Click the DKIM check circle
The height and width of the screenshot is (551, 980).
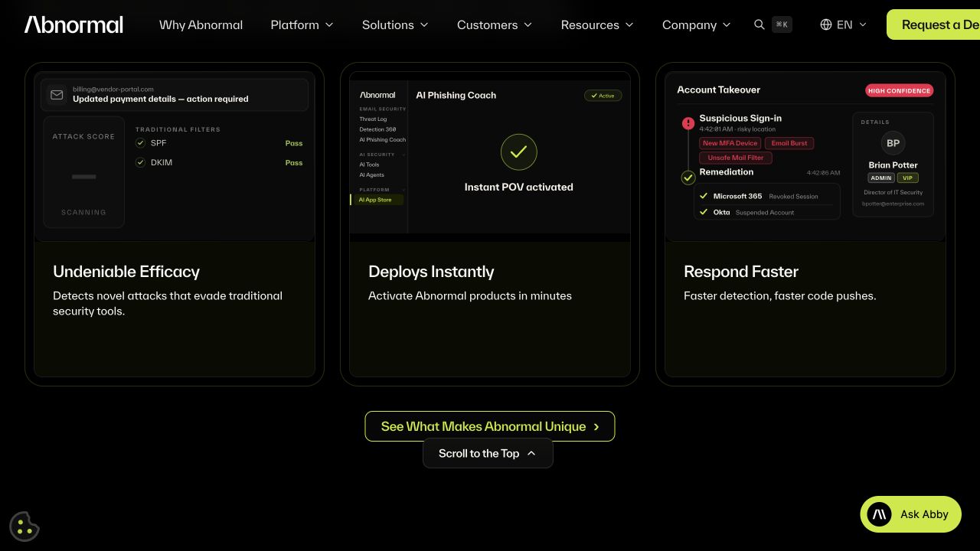pyautogui.click(x=140, y=162)
